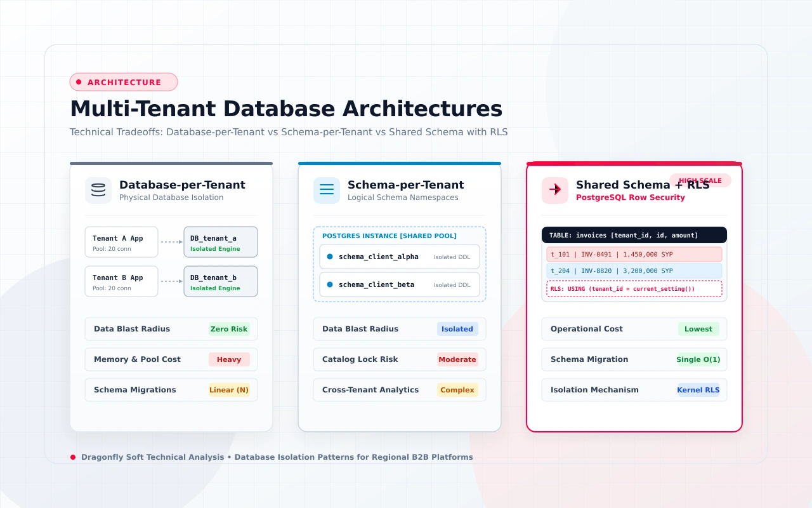Click the TABLE: invoices header bar
Image resolution: width=812 pixels, height=508 pixels.
[634, 235]
